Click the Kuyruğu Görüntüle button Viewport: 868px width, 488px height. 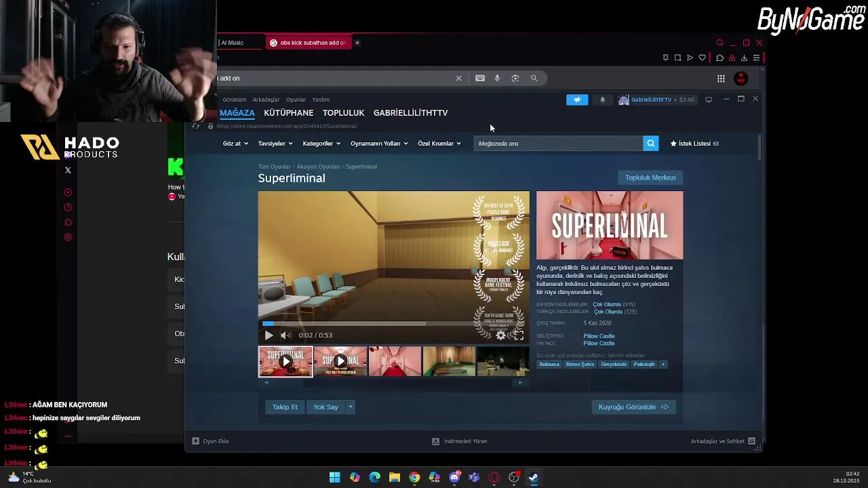633,407
